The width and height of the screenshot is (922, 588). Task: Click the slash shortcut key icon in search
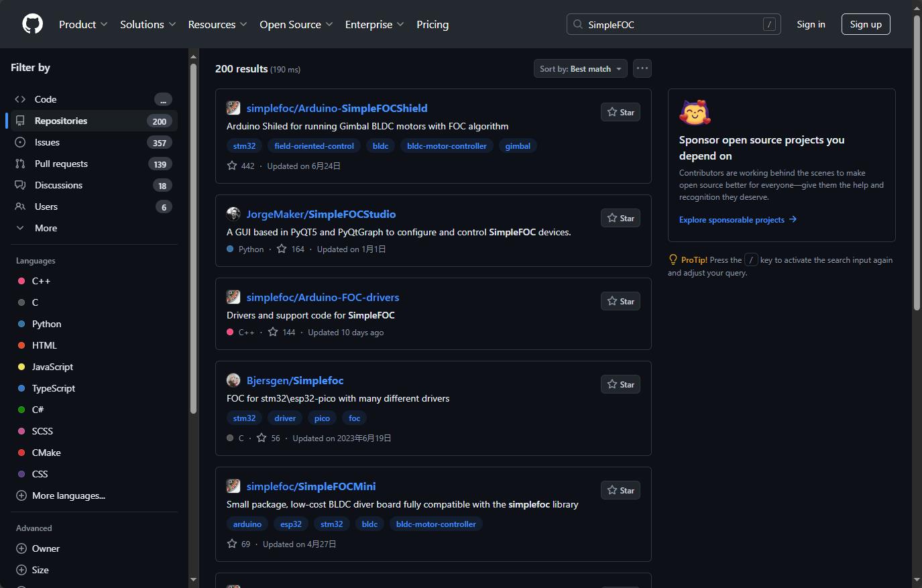pyautogui.click(x=769, y=24)
